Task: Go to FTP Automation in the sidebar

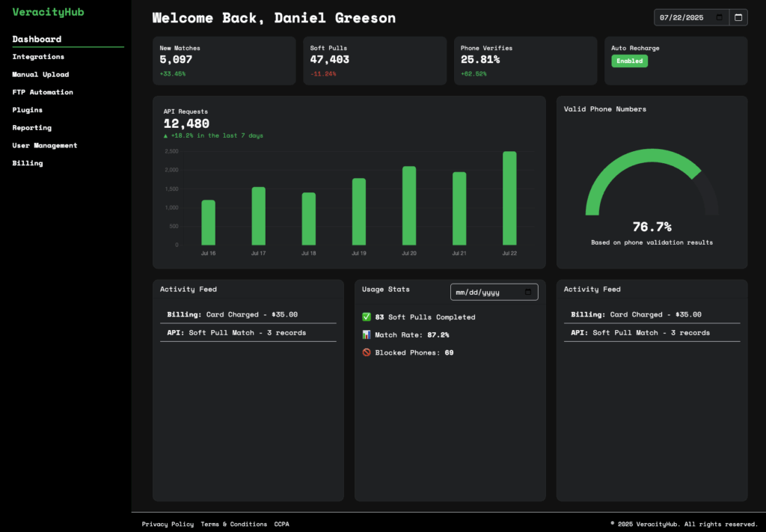Action: coord(43,92)
